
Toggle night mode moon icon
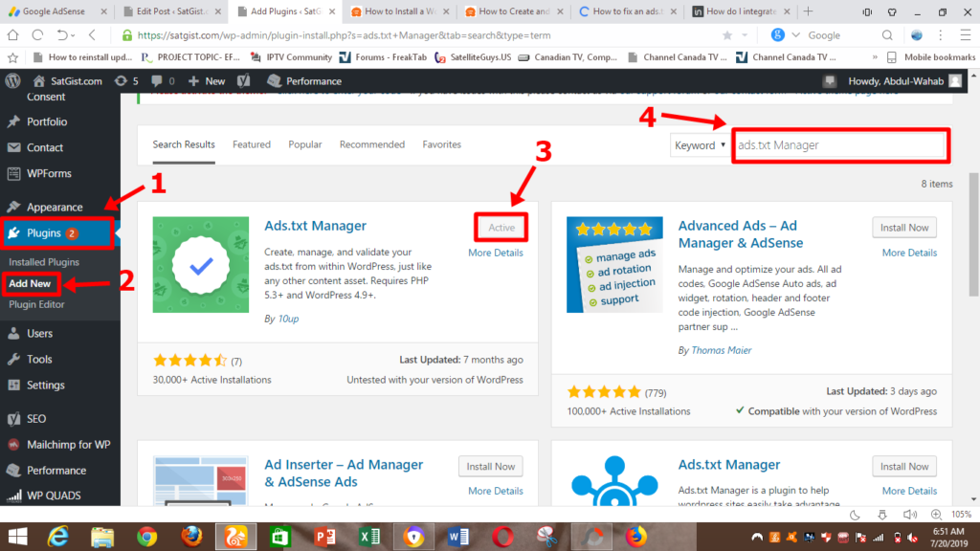point(855,515)
